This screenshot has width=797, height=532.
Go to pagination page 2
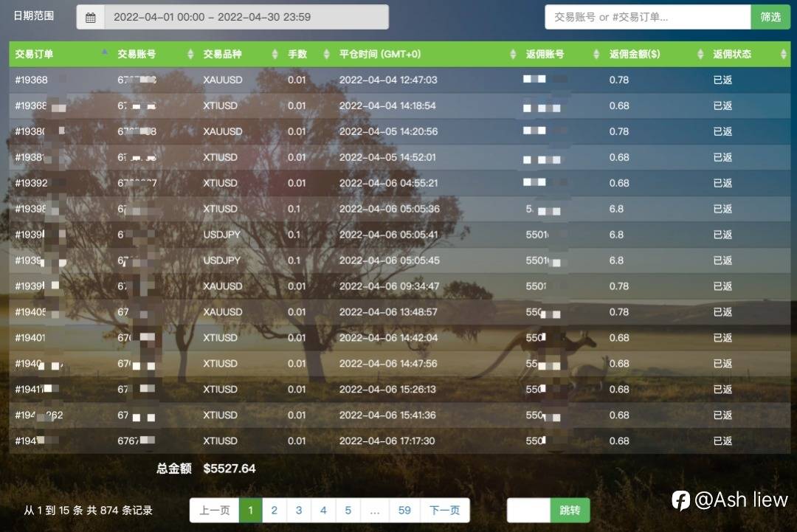click(x=275, y=510)
